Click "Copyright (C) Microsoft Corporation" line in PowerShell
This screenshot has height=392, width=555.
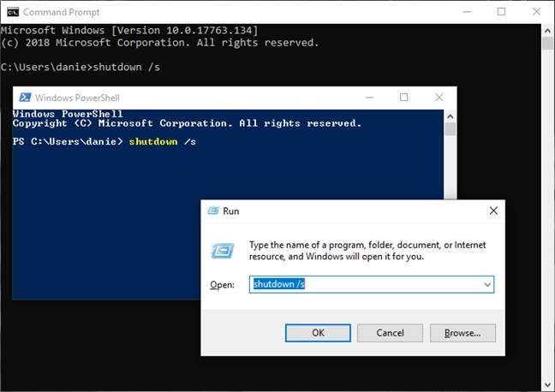point(187,123)
